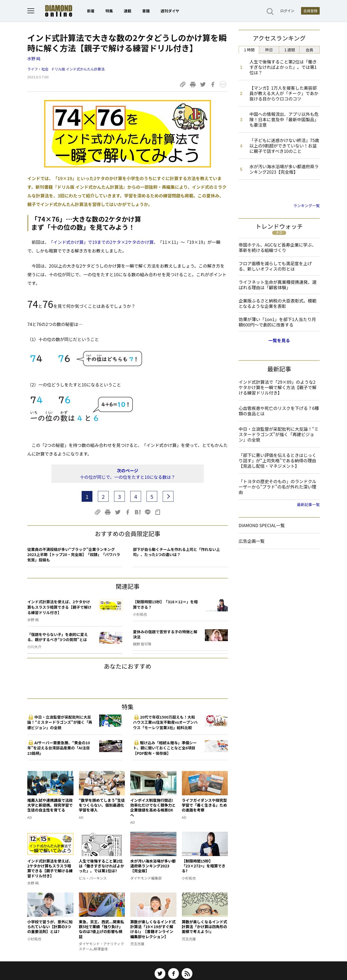This screenshot has width=347, height=980.
Task: Clip article with paperclip icon under pagination
Action: point(98,512)
